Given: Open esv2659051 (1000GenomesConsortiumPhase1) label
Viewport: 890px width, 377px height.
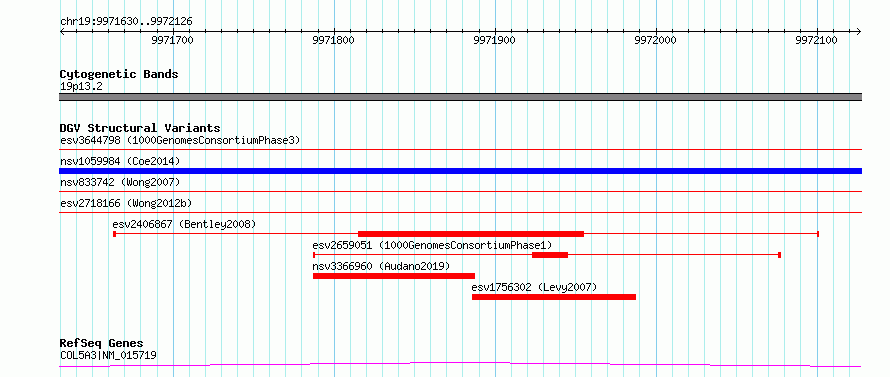Looking at the screenshot, I should tap(432, 245).
